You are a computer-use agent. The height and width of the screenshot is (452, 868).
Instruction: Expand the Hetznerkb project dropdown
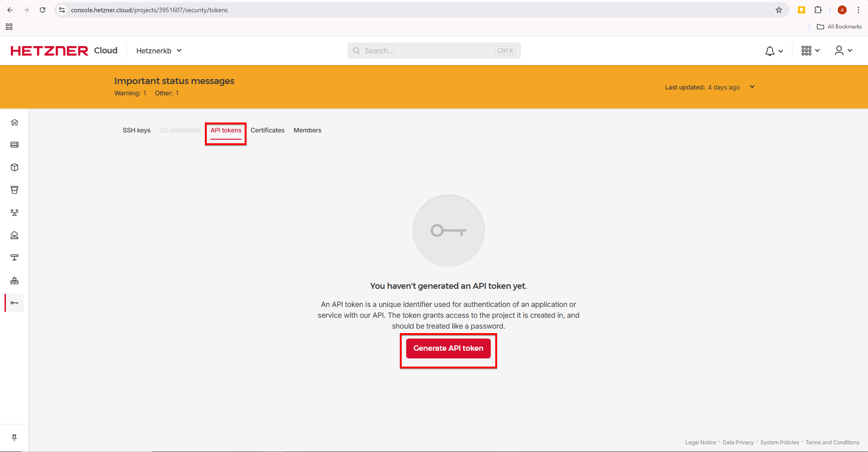[x=159, y=51]
